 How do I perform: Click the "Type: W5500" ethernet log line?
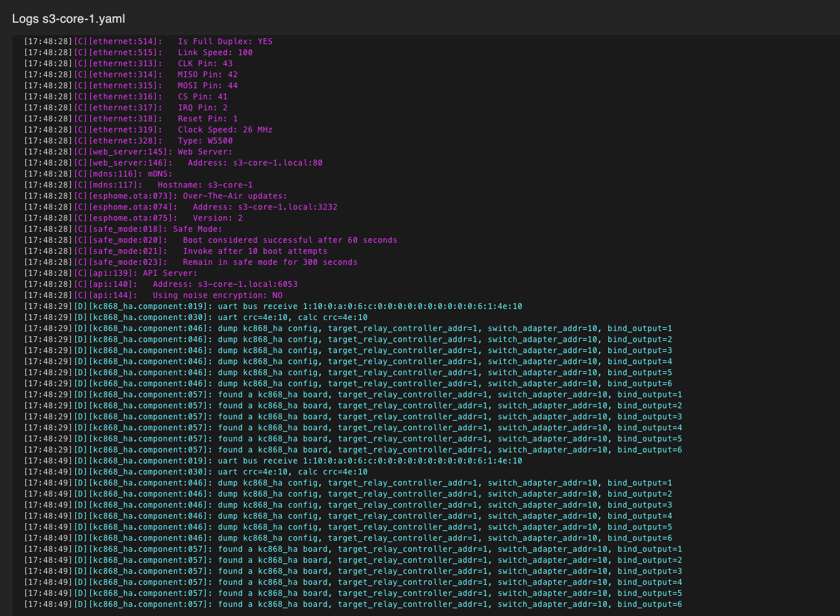point(205,141)
